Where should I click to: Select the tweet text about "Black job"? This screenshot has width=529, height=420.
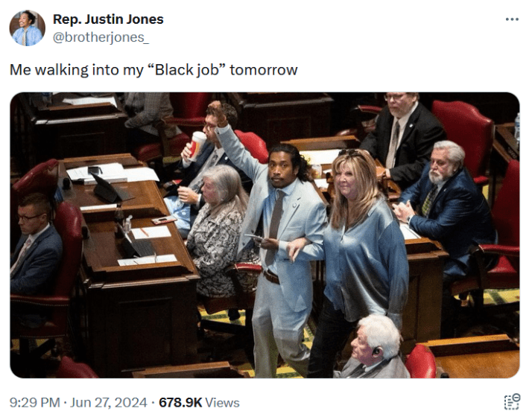point(153,70)
